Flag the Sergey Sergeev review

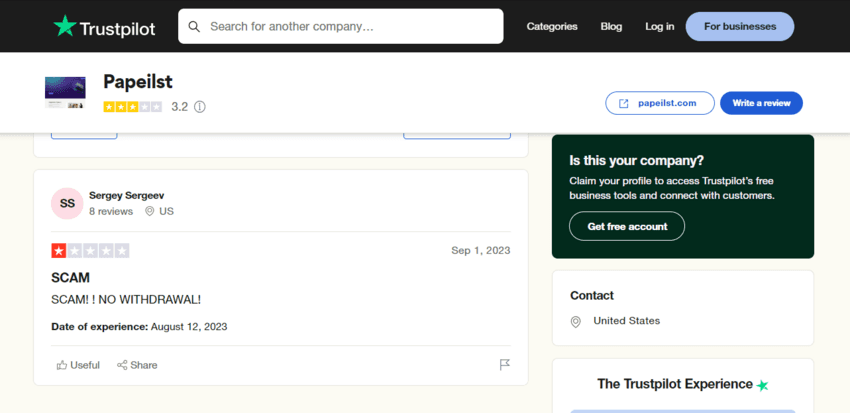click(x=505, y=365)
